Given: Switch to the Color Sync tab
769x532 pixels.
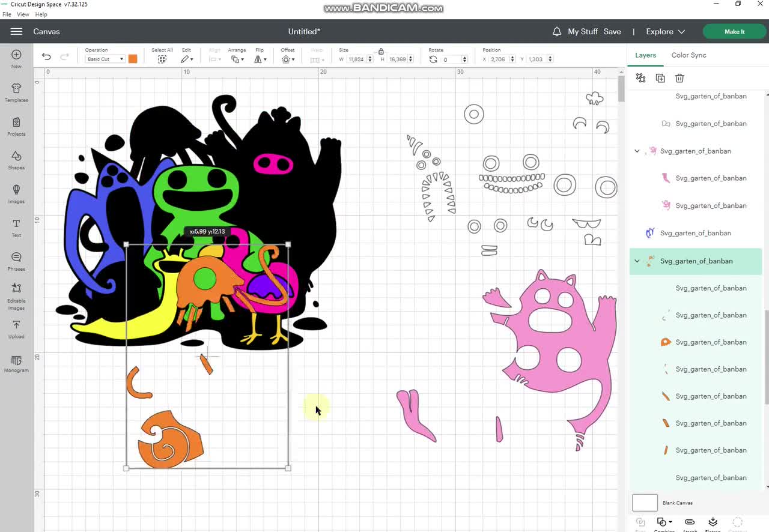Looking at the screenshot, I should pos(688,55).
